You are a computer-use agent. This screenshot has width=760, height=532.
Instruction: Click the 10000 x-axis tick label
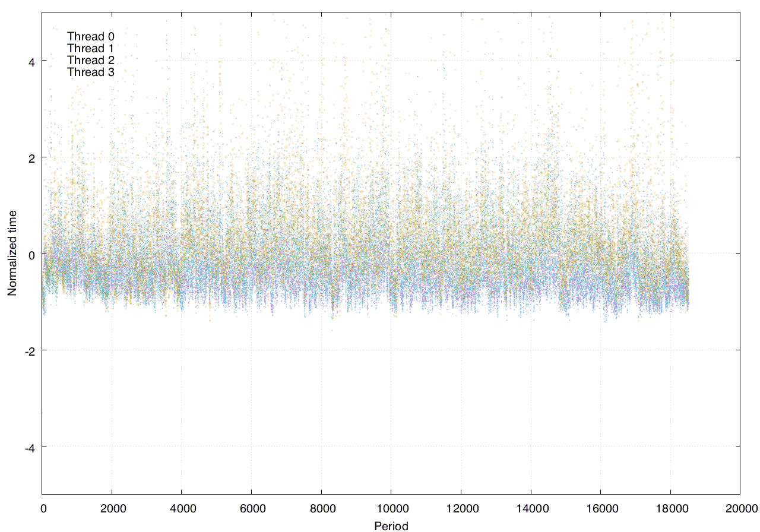coord(391,508)
